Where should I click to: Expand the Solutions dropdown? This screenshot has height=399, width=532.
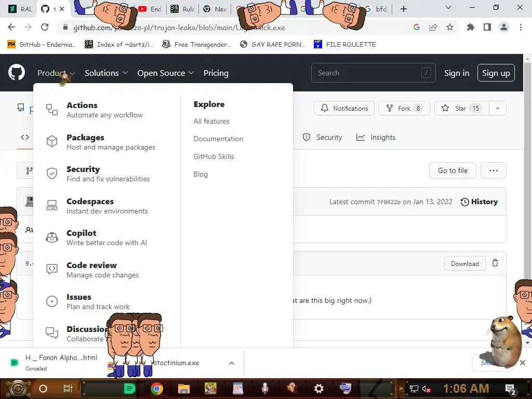(106, 73)
